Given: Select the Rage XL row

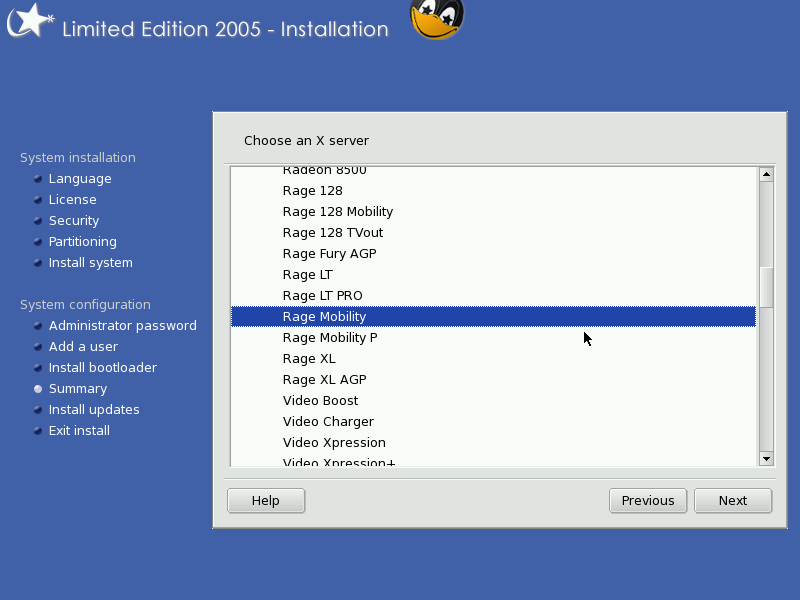Looking at the screenshot, I should pyautogui.click(x=493, y=359).
